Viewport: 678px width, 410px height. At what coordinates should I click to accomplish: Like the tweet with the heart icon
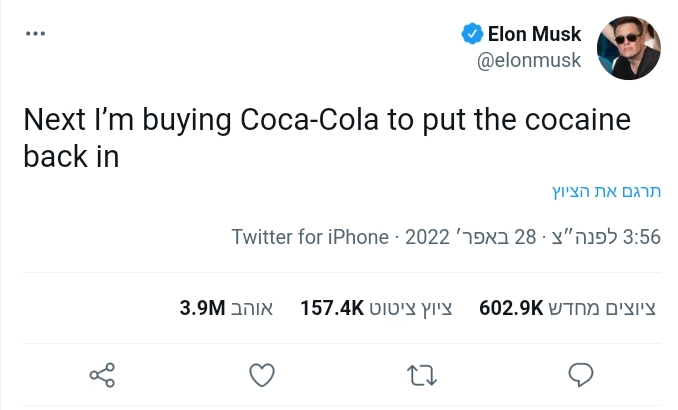(x=262, y=375)
